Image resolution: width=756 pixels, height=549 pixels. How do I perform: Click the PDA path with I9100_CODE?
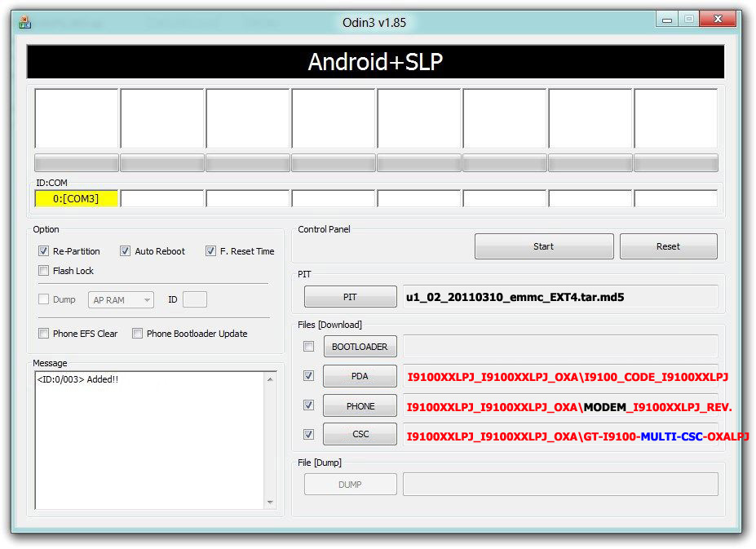[x=560, y=377]
